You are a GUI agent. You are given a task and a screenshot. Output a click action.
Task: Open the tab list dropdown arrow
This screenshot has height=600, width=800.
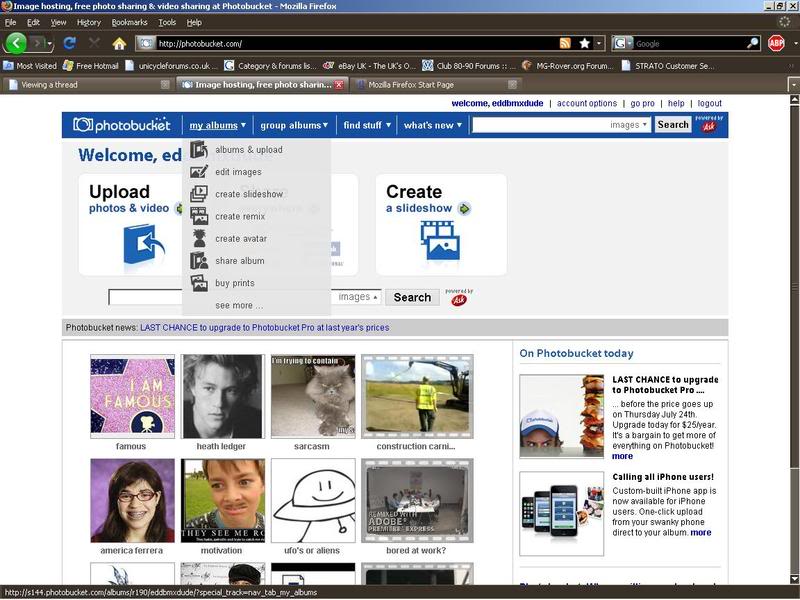pos(794,84)
